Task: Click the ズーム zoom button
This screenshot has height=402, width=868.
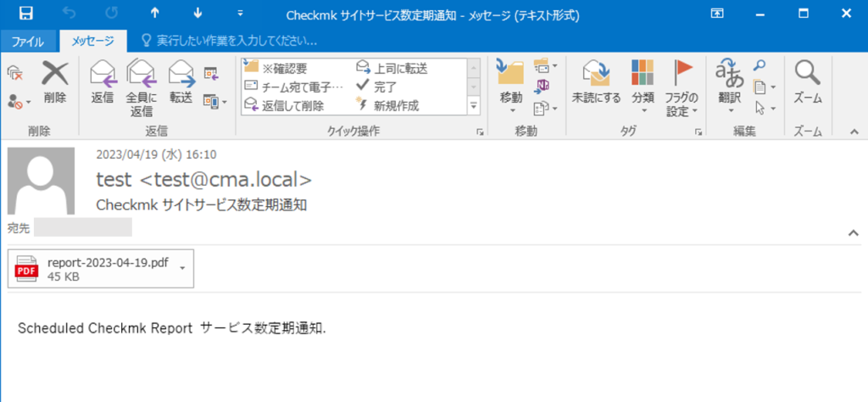Action: tap(808, 83)
